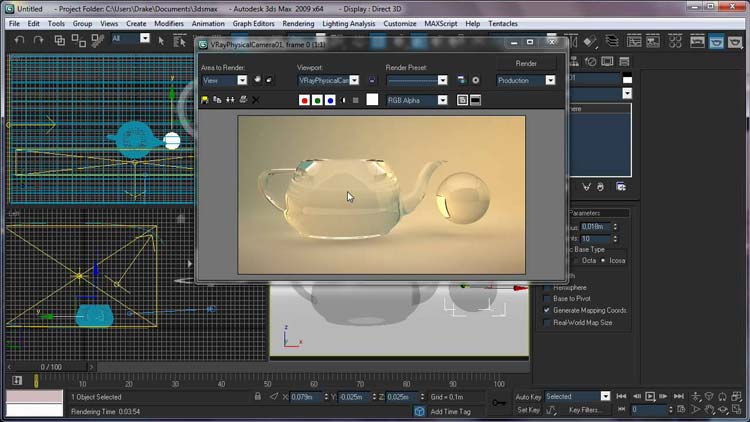750x422 pixels.
Task: Toggle the blue channel display
Action: (330, 100)
